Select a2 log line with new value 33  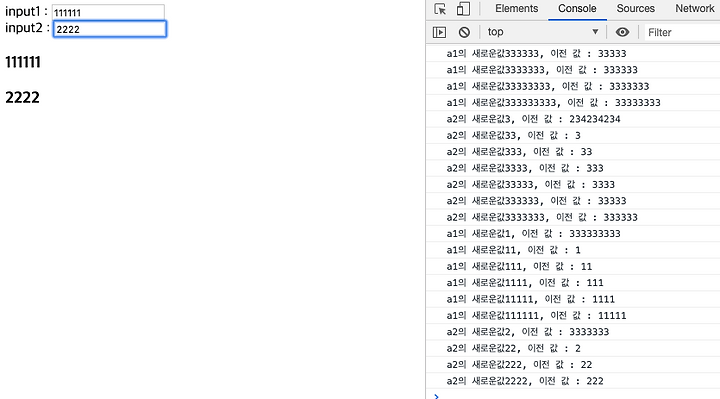coord(573,135)
